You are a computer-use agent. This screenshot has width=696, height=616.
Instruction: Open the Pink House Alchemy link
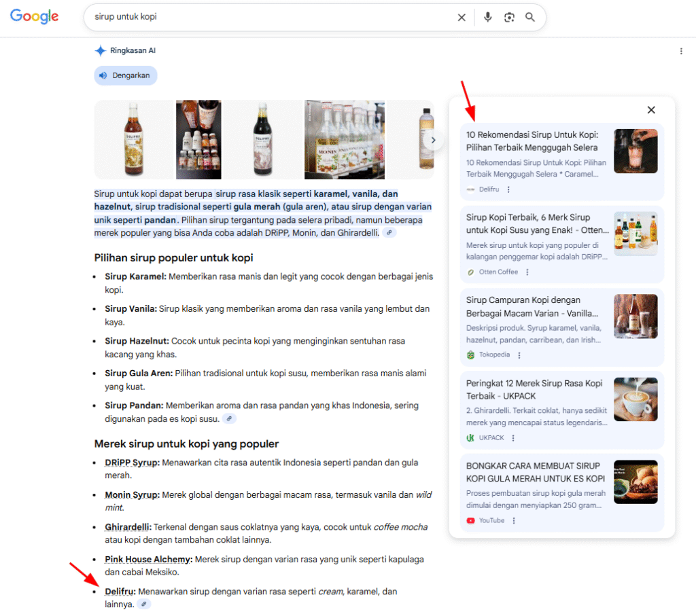[148, 560]
